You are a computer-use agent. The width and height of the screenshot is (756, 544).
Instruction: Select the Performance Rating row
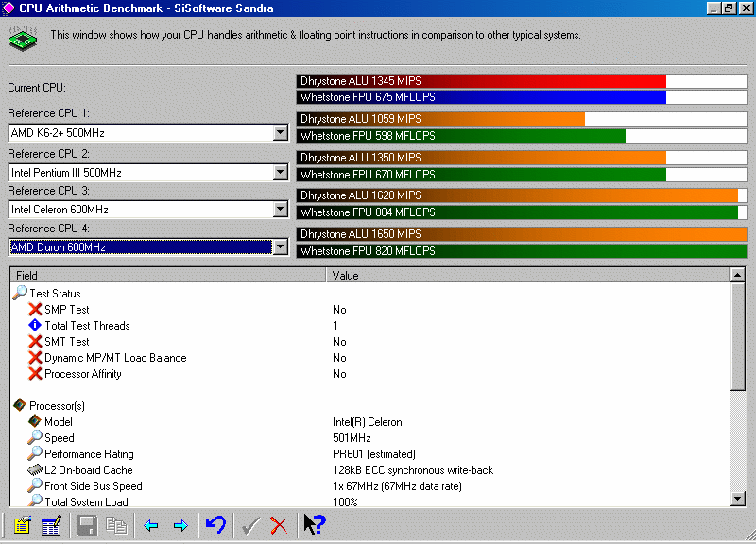pos(369,453)
